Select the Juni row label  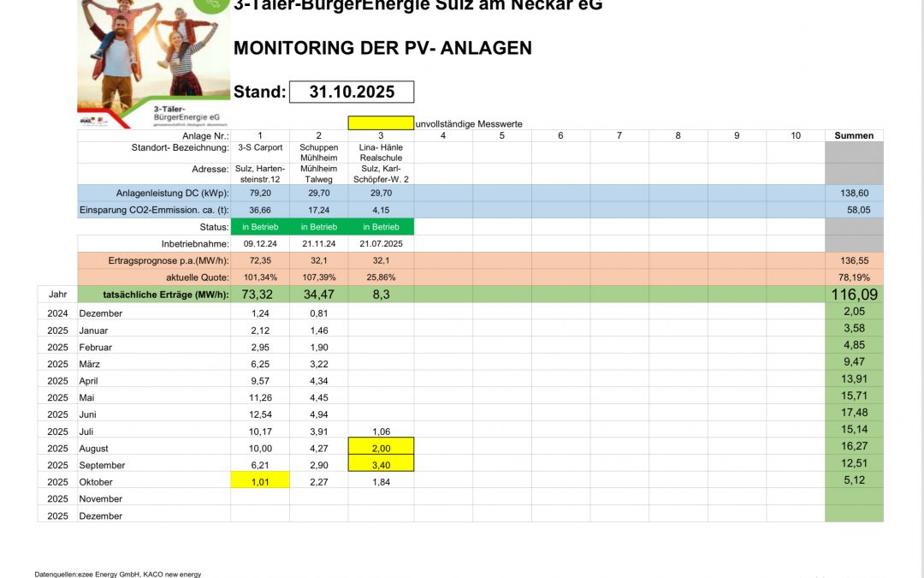pyautogui.click(x=91, y=414)
